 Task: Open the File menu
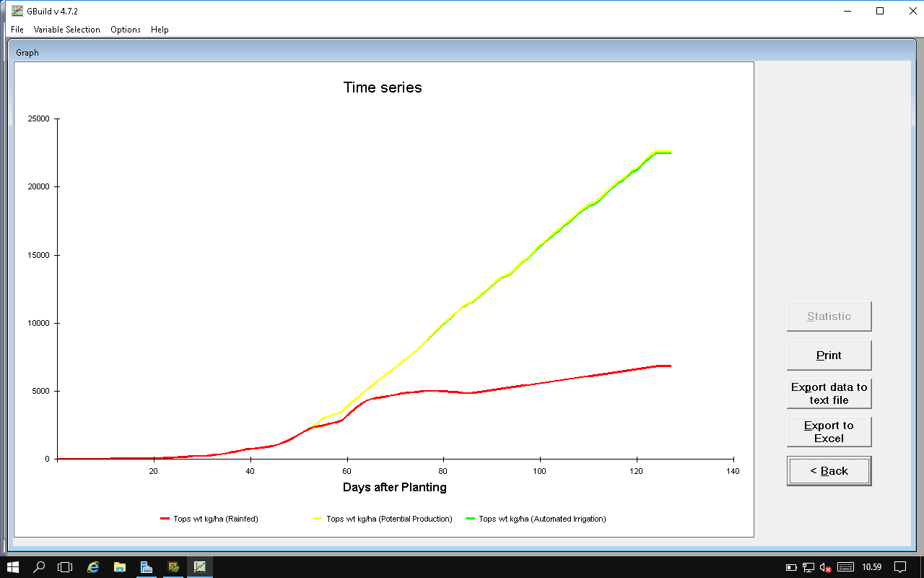17,30
